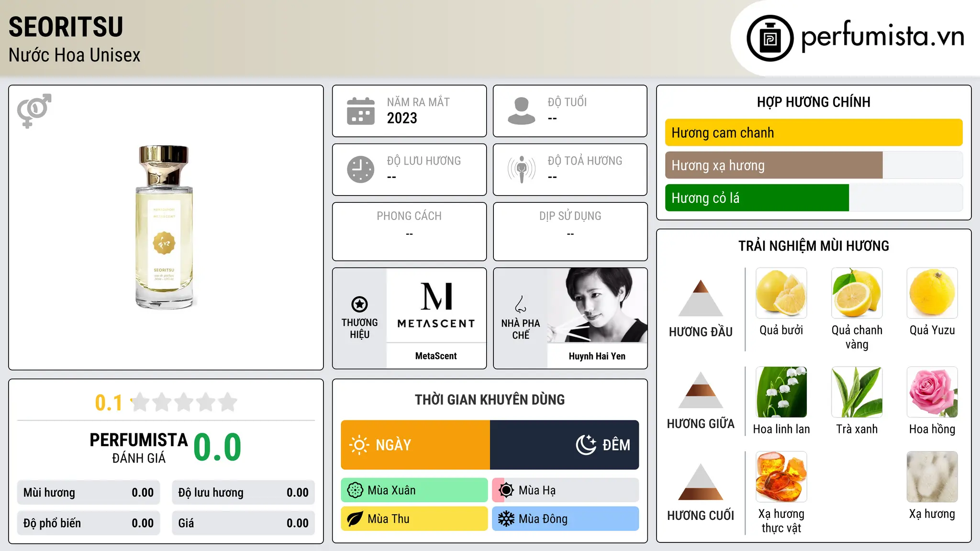Select the Hoa linh lan note image

pyautogui.click(x=781, y=392)
